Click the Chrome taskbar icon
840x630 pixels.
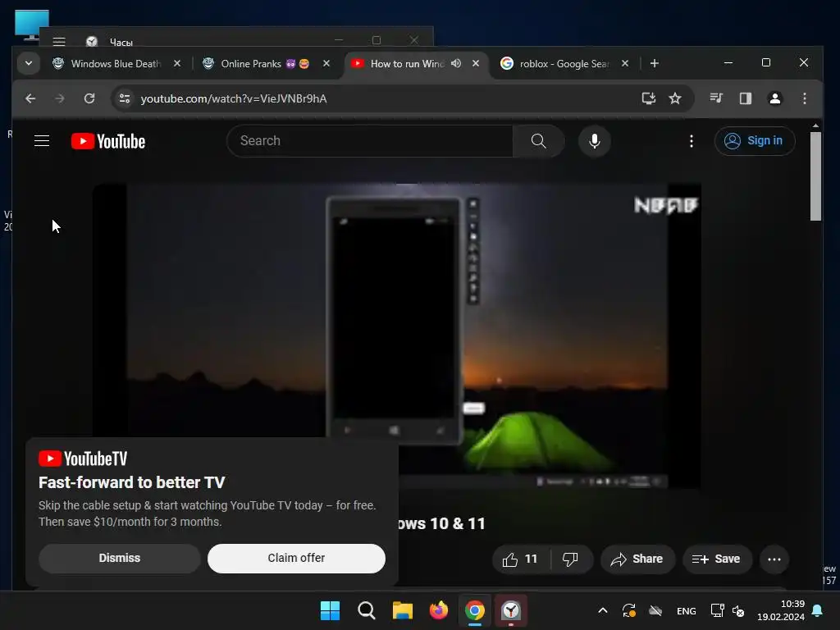(x=475, y=610)
